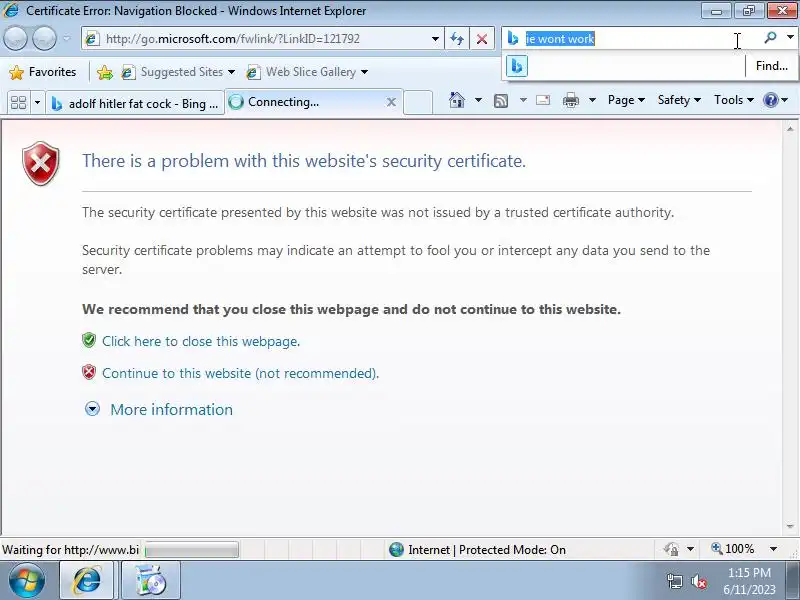Image resolution: width=800 pixels, height=600 pixels.
Task: Click 'Click here to close this webpage' link
Action: point(201,341)
